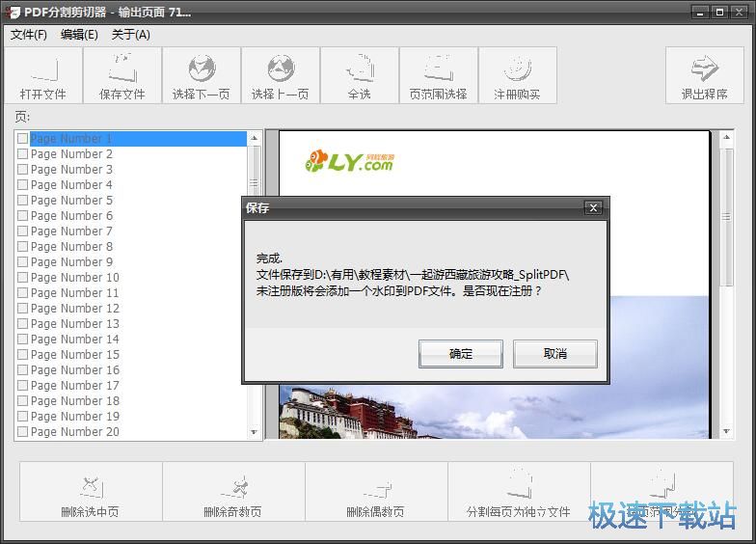Click the LY.com logo in the preview
The image size is (756, 544).
(350, 161)
